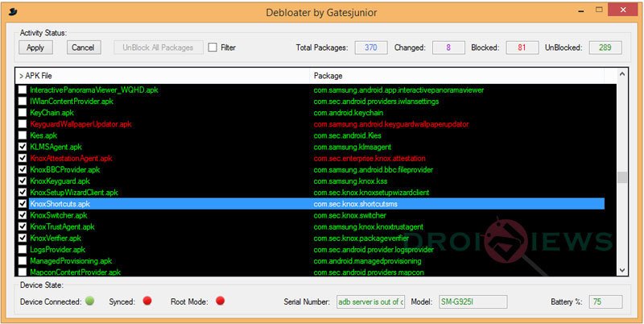Select com.samsung.android.app.interactivepanoramaviewer text
Screen dimensions: 644x324
click(398, 89)
